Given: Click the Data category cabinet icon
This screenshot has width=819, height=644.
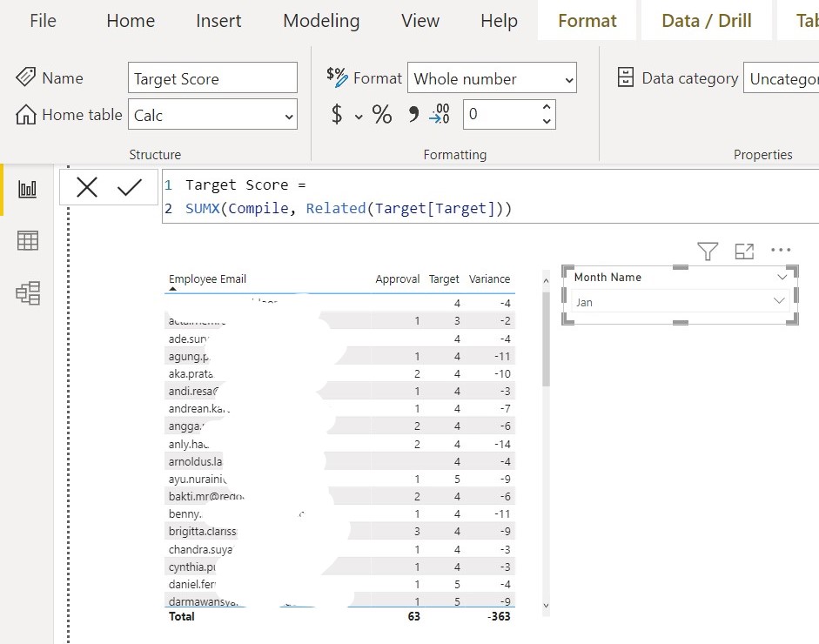Looking at the screenshot, I should tap(625, 77).
